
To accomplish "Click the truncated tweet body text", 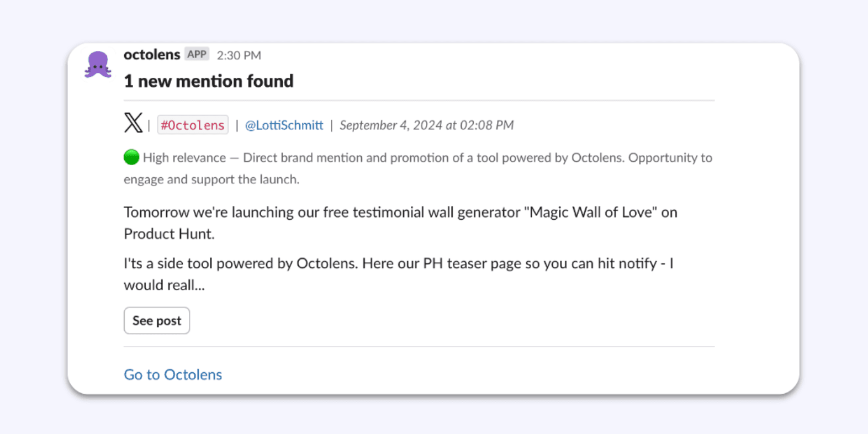I will coord(387,274).
